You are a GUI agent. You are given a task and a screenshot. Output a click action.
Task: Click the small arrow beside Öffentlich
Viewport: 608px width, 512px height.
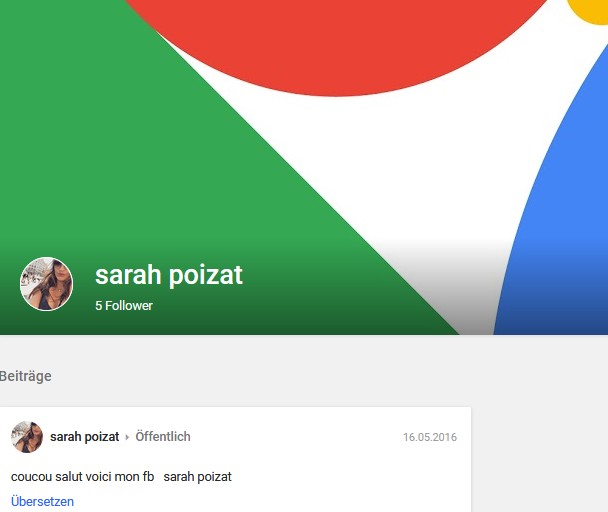(127, 437)
